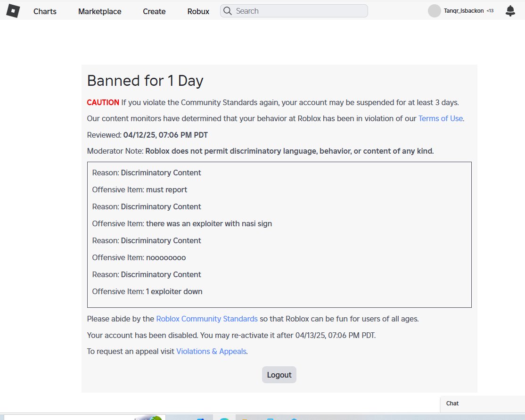Click the Moderator Note text
Screen dimensions: 525x420
260,151
